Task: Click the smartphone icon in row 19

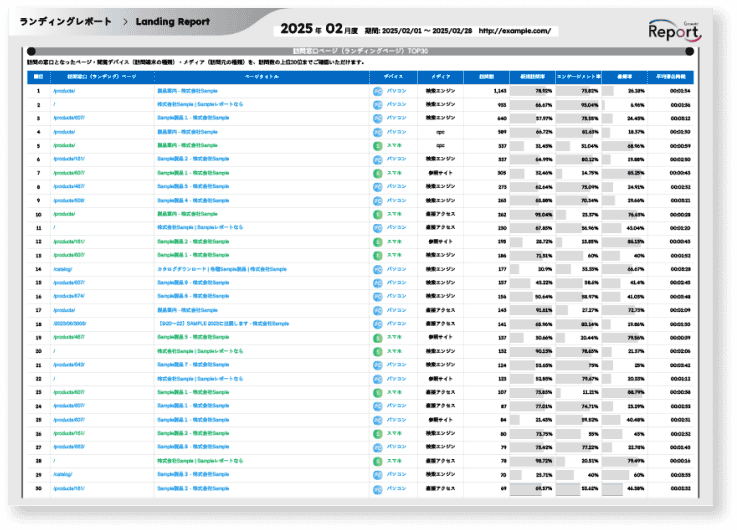Action: click(377, 338)
